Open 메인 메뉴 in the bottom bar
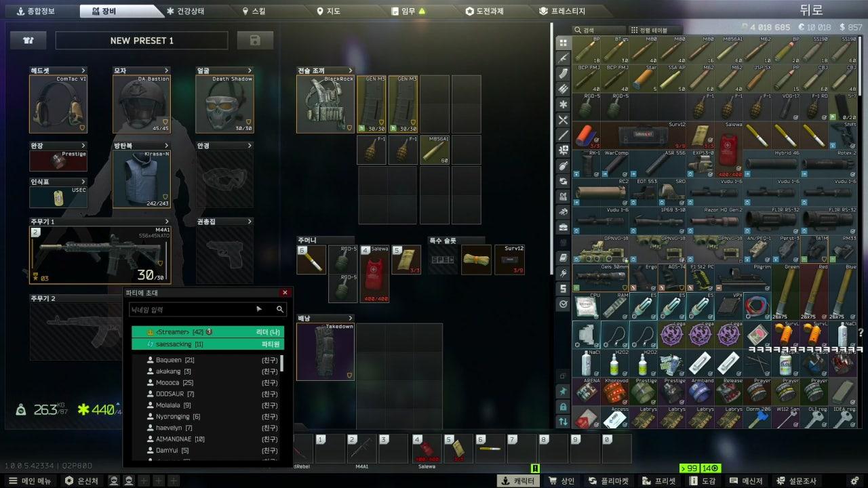The image size is (868, 488). tap(30, 481)
